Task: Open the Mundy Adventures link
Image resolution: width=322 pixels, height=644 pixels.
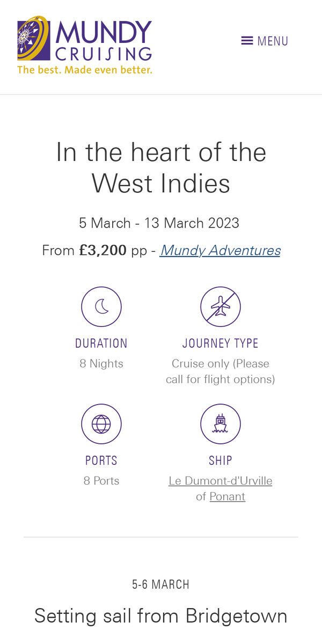Action: click(x=220, y=250)
